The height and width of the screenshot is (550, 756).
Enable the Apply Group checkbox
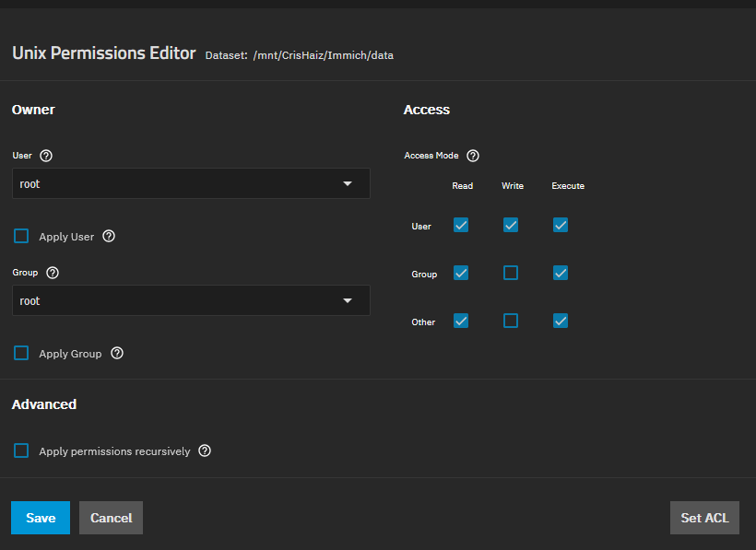click(x=21, y=354)
